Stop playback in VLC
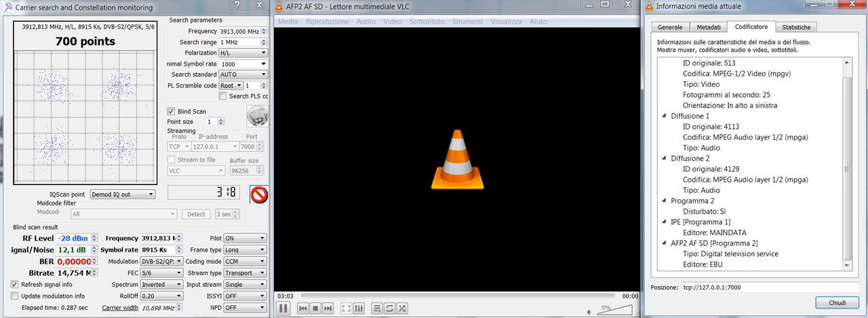 (x=316, y=309)
